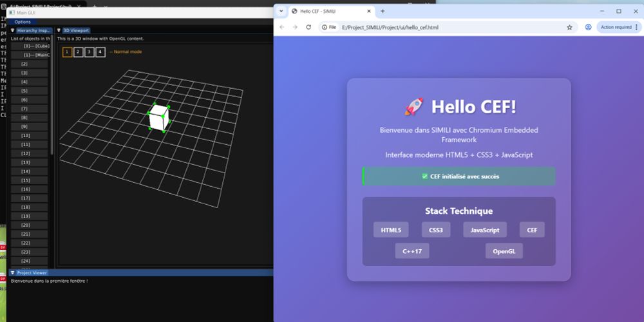Image resolution: width=644 pixels, height=322 pixels.
Task: Click the Hierarchy Inspector vertical scrollbar
Action: (52, 95)
